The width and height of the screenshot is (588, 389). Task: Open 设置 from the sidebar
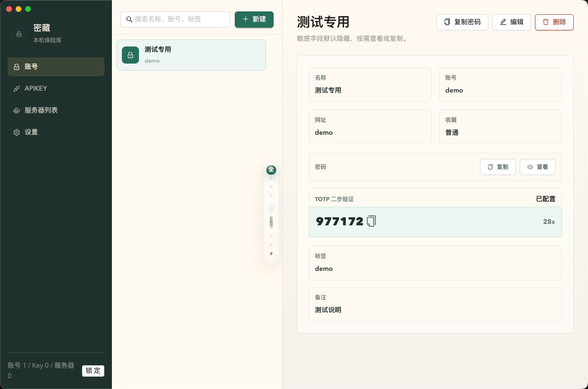coord(56,132)
